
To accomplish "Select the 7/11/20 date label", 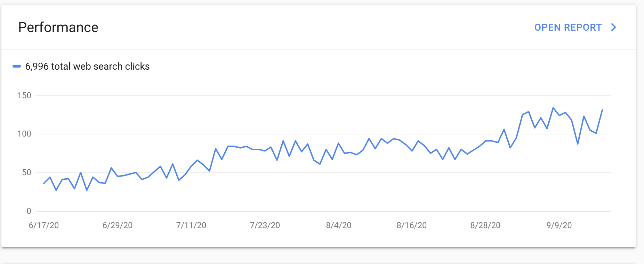I will coord(191,225).
